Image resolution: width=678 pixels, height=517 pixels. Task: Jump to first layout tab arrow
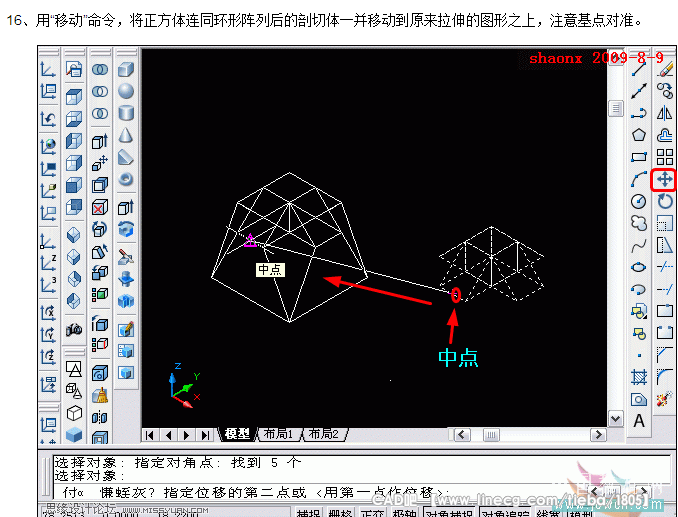(150, 435)
